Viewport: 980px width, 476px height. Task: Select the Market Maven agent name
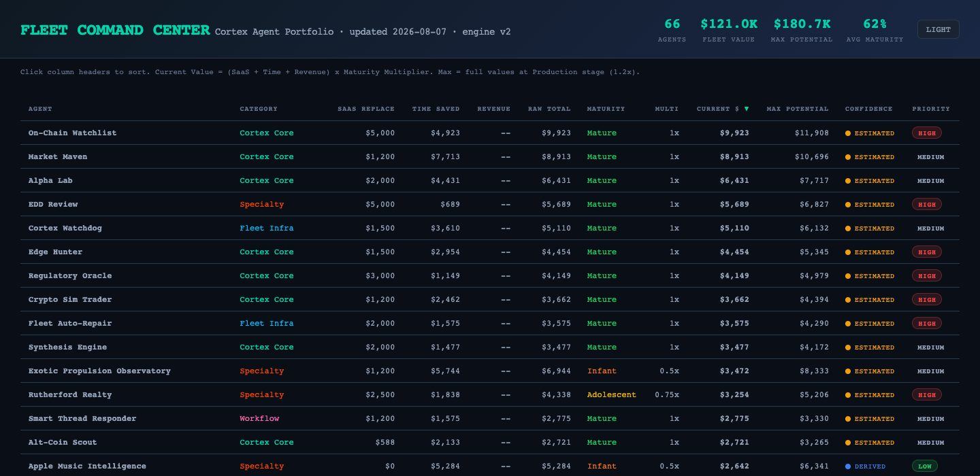coord(58,156)
